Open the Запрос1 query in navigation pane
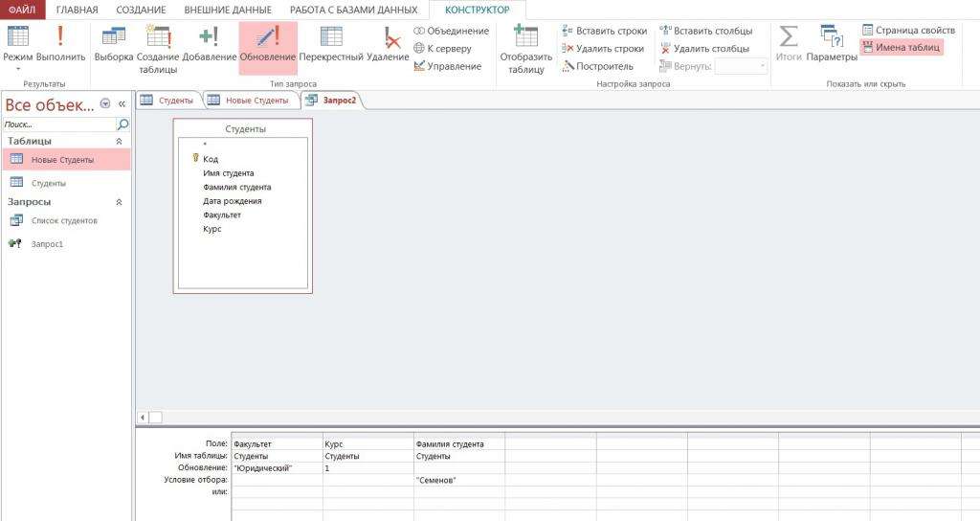Image resolution: width=980 pixels, height=521 pixels. (x=47, y=244)
